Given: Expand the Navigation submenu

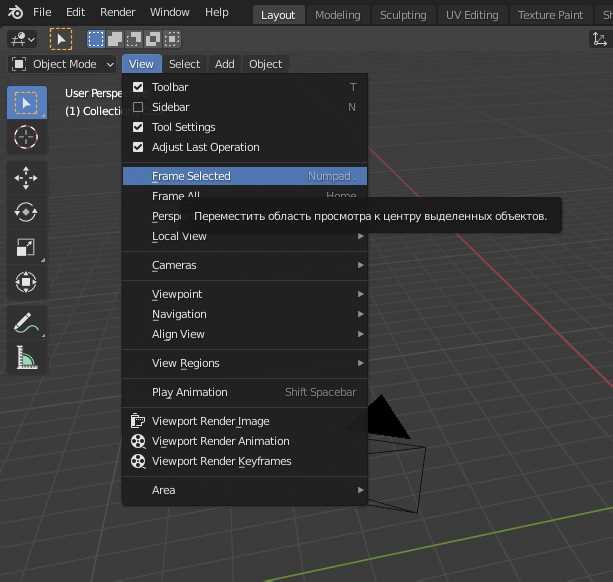Looking at the screenshot, I should (245, 314).
